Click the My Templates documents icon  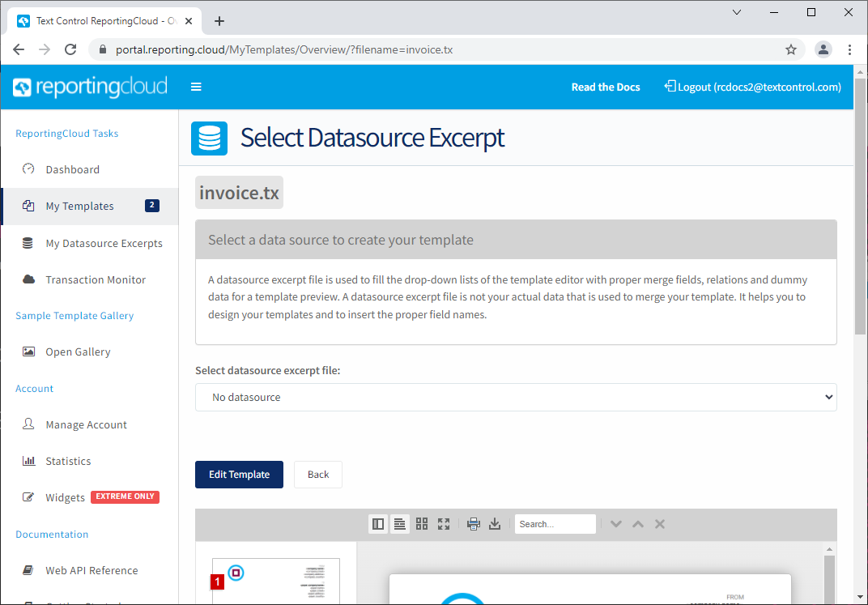click(28, 206)
